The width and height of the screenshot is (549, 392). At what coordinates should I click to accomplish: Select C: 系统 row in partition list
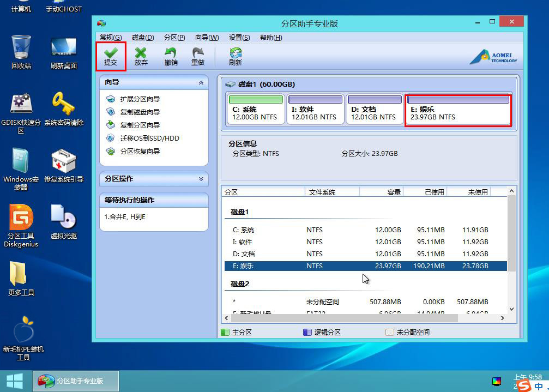tap(365, 230)
